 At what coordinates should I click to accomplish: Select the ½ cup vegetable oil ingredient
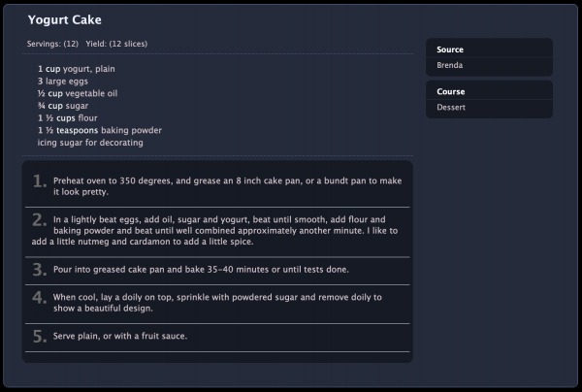pyautogui.click(x=78, y=93)
